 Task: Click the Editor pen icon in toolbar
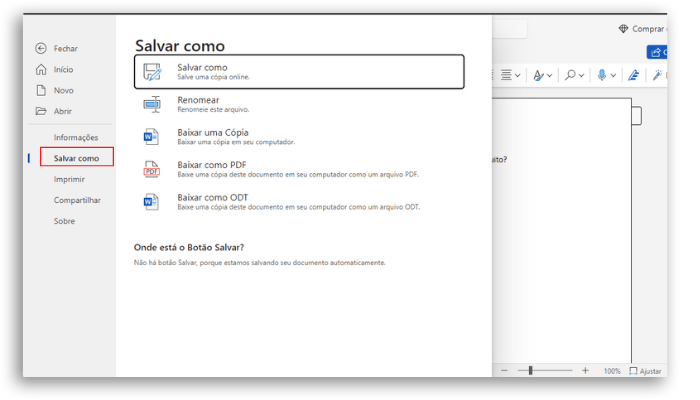point(633,75)
